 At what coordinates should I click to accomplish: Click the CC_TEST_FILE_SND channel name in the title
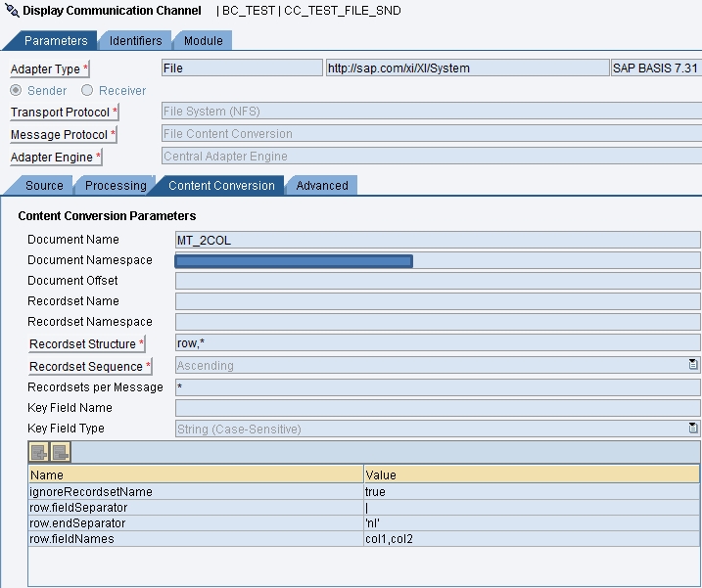tap(342, 11)
